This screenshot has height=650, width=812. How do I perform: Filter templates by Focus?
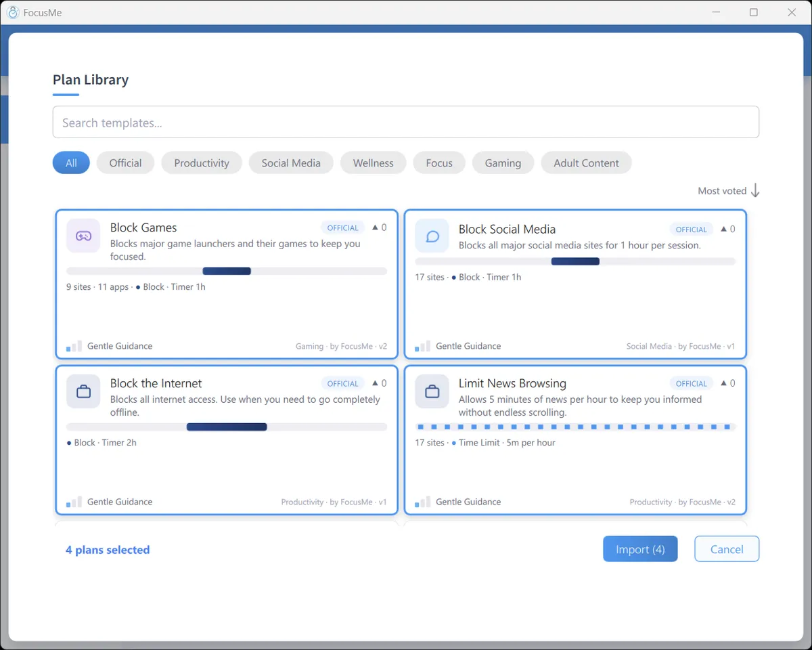click(x=439, y=162)
